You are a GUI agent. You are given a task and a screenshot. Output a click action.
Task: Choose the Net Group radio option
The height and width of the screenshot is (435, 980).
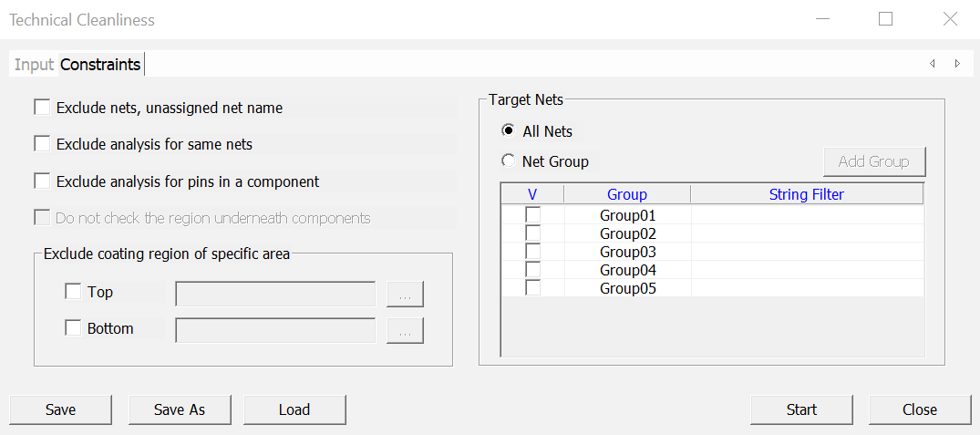coord(509,161)
